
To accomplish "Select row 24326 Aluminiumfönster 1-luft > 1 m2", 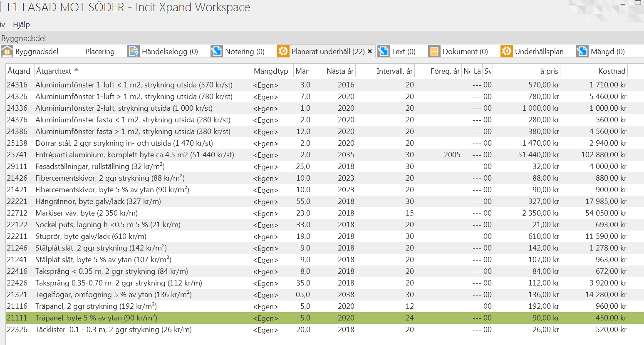I will tap(324, 97).
